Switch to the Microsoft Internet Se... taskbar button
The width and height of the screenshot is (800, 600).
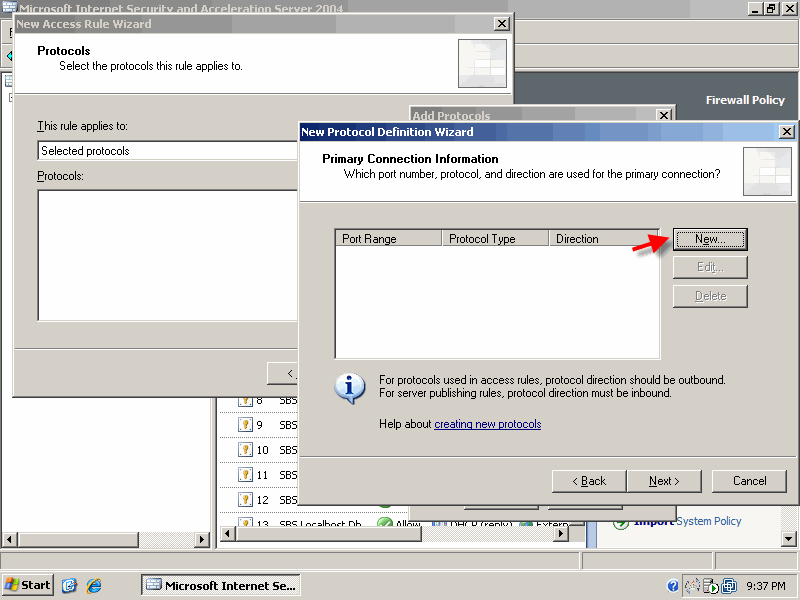tap(220, 585)
